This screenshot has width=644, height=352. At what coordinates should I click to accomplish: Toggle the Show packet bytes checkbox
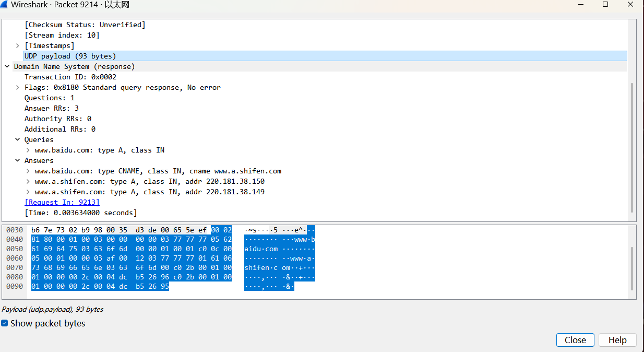pyautogui.click(x=5, y=323)
